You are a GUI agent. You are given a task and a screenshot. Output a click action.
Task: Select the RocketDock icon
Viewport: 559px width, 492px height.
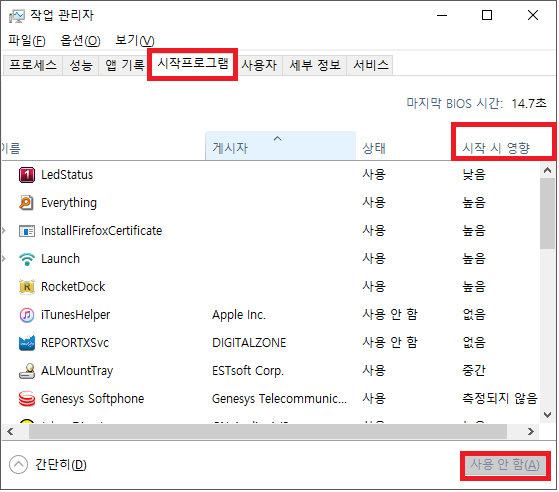click(27, 287)
